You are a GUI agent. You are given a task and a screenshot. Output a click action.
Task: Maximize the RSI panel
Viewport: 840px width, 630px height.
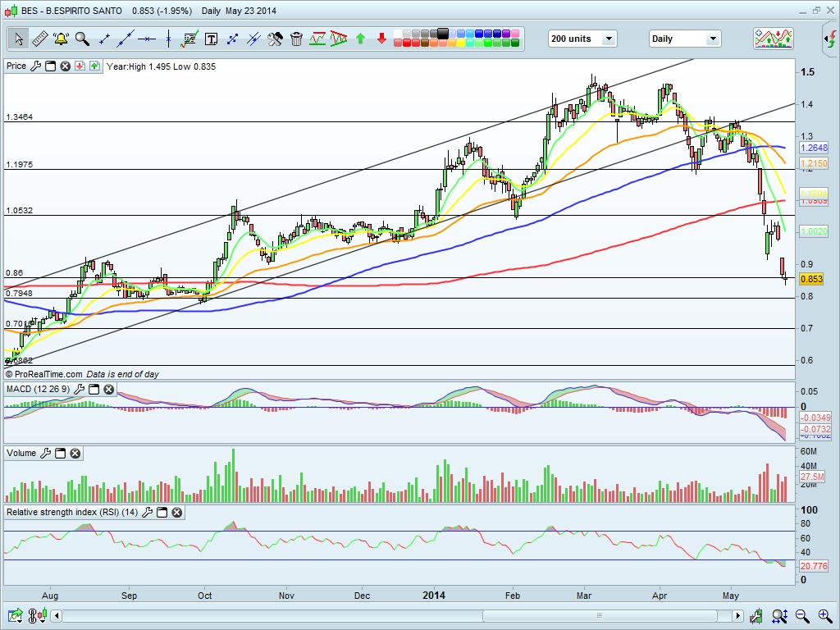(162, 512)
